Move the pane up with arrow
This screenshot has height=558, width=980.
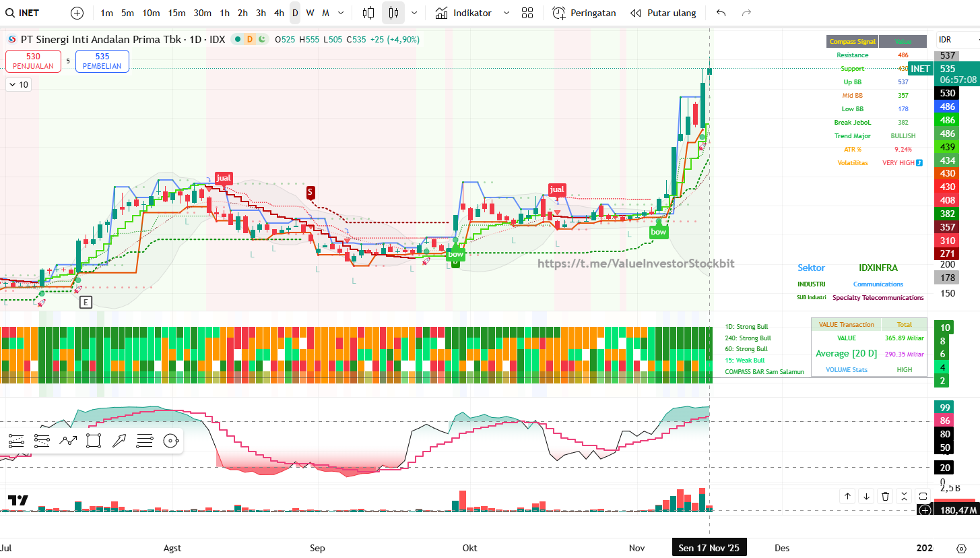coord(847,496)
